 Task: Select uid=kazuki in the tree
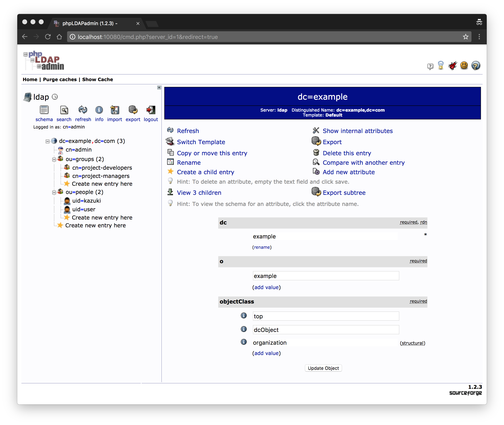pyautogui.click(x=86, y=201)
